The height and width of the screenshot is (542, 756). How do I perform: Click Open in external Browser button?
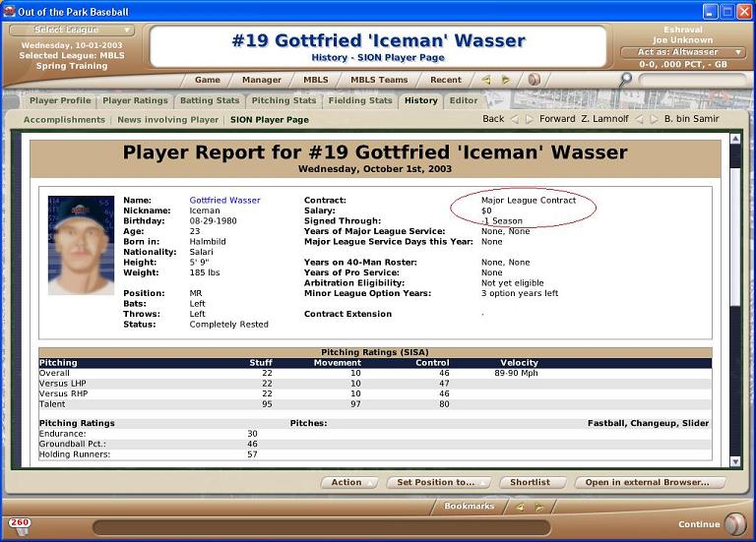(647, 483)
